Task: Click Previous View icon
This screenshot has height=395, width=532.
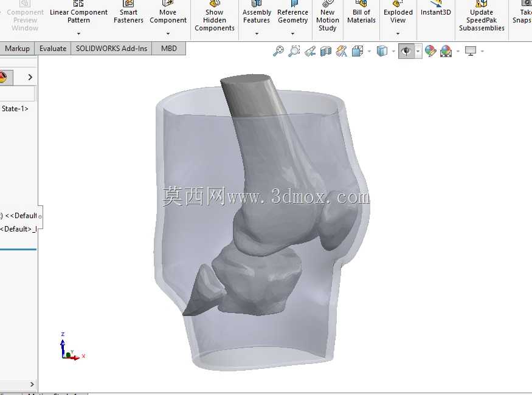Action: [309, 51]
